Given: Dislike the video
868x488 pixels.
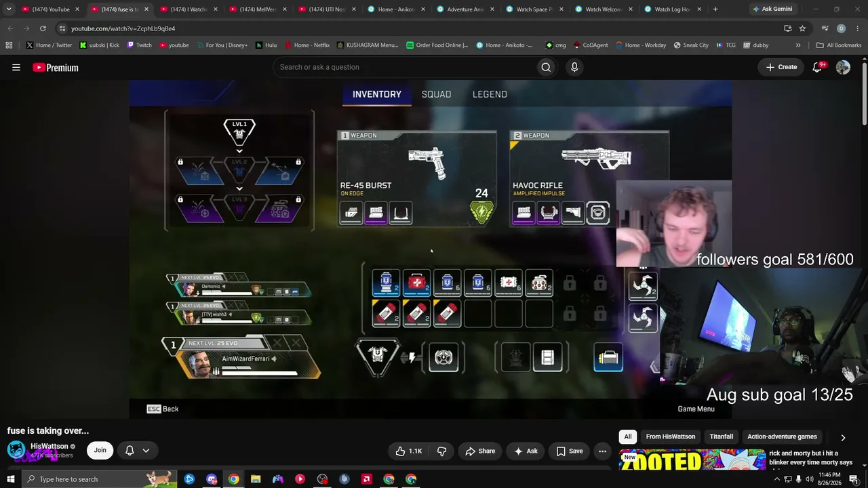Looking at the screenshot, I should click(442, 451).
